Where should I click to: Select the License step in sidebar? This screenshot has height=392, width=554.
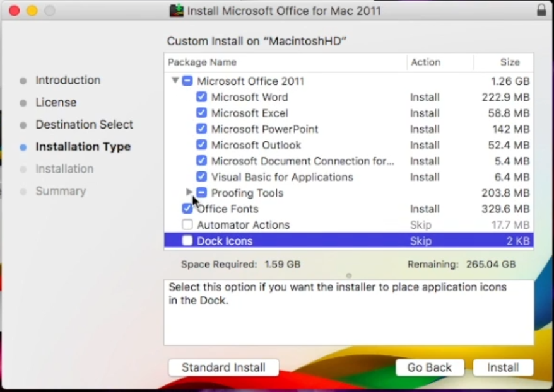pos(56,102)
